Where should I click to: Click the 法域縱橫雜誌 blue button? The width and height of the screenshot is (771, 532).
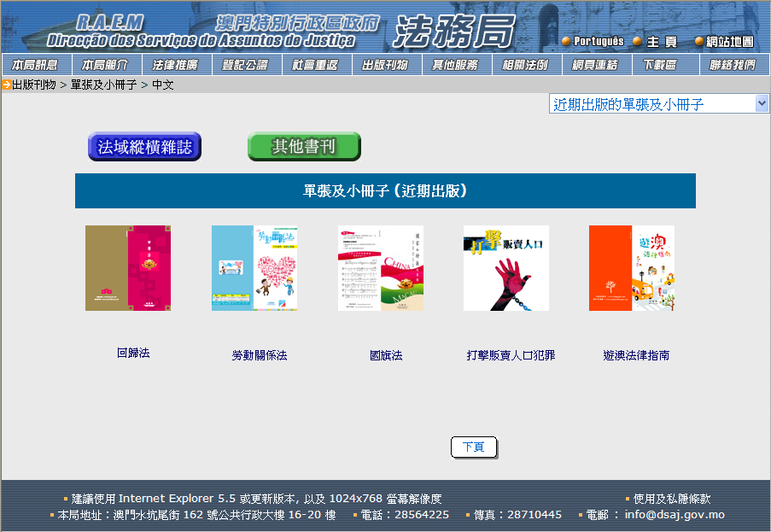[144, 147]
